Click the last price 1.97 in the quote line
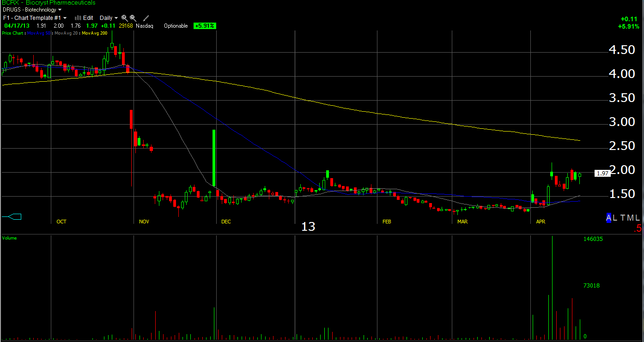The height and width of the screenshot is (342, 644). (x=91, y=26)
